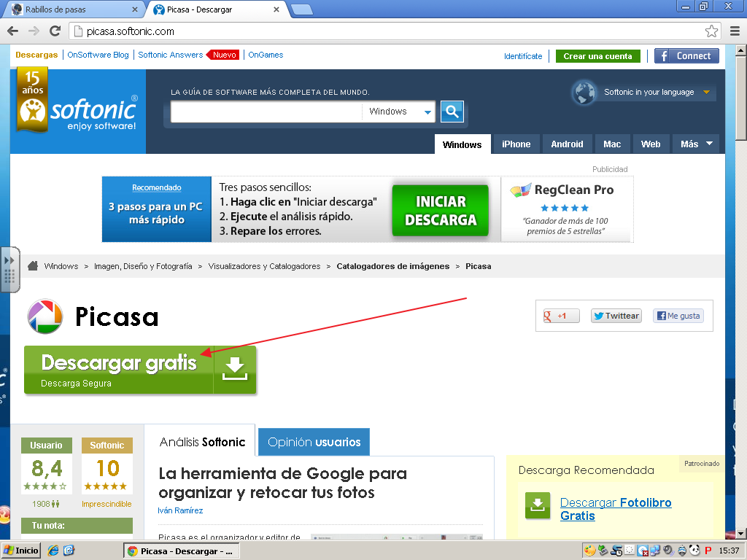Click the globe icon beside language selector
747x560 pixels.
pyautogui.click(x=584, y=93)
